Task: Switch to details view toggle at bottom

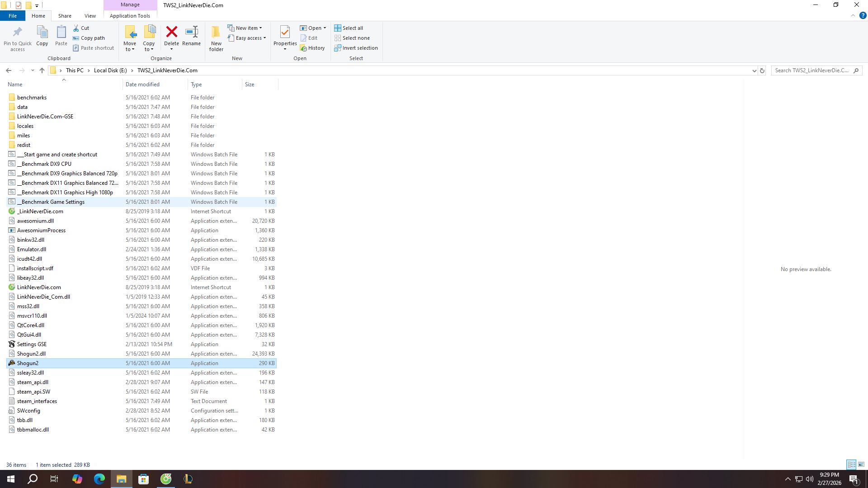Action: (x=851, y=465)
